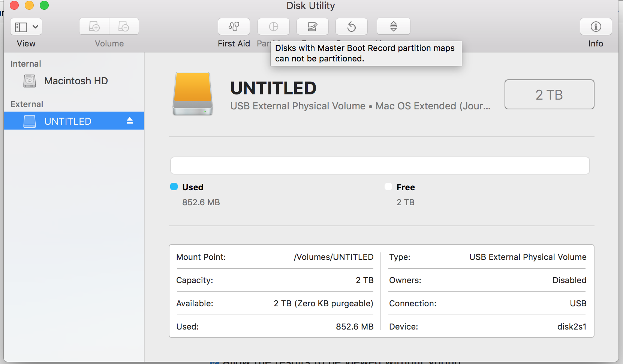
Task: Click the USB External Physical Volume type value
Action: [528, 257]
